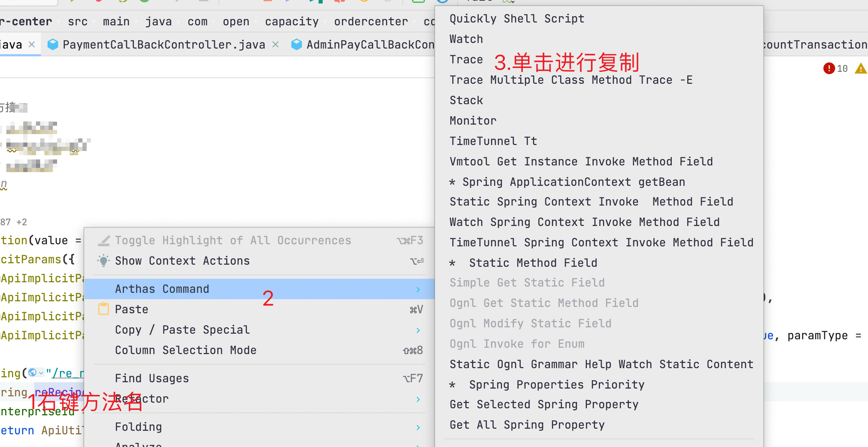
Task: Click Toggle Highlight of All Occurrences
Action: pos(260,240)
